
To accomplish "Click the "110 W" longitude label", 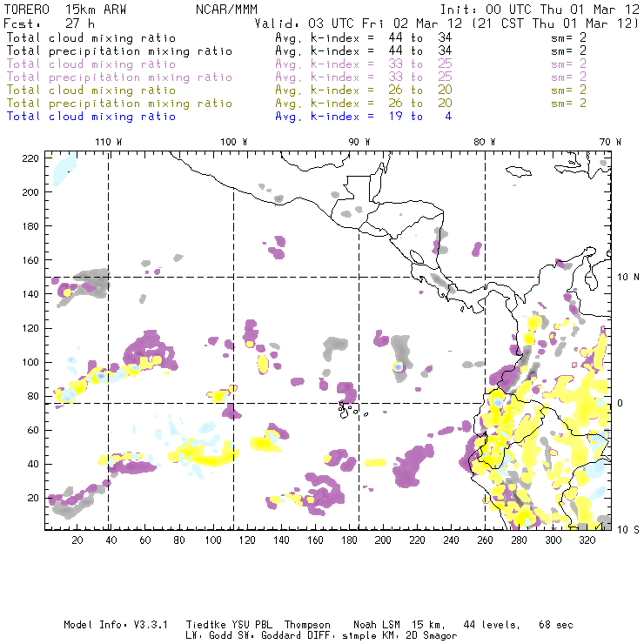I will (109, 142).
